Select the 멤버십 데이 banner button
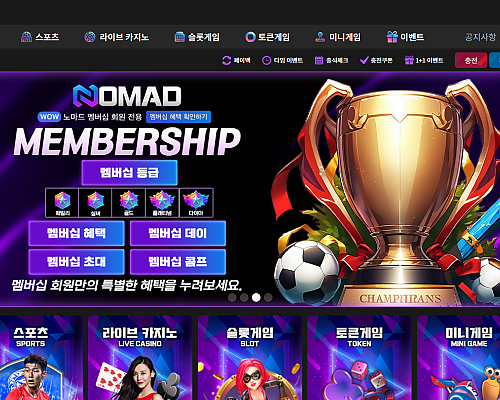 pos(178,233)
